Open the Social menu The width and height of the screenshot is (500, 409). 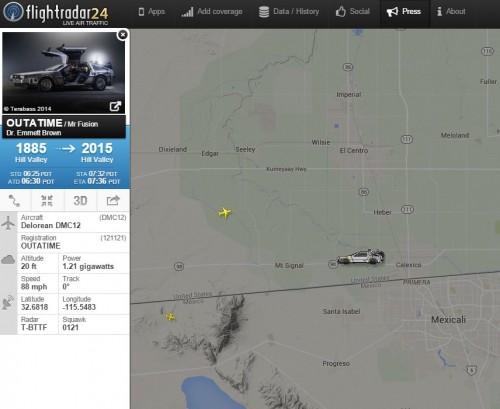pyautogui.click(x=353, y=12)
